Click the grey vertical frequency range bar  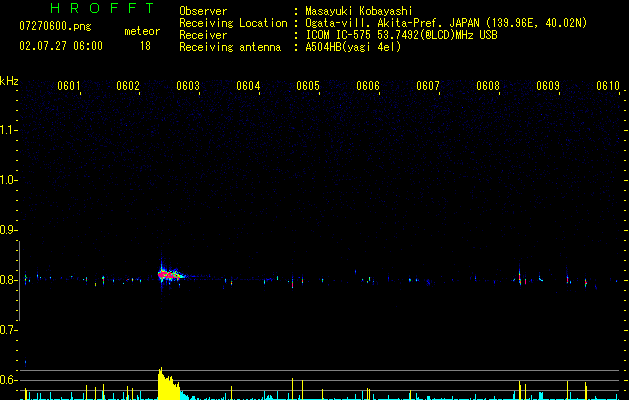coord(19,281)
